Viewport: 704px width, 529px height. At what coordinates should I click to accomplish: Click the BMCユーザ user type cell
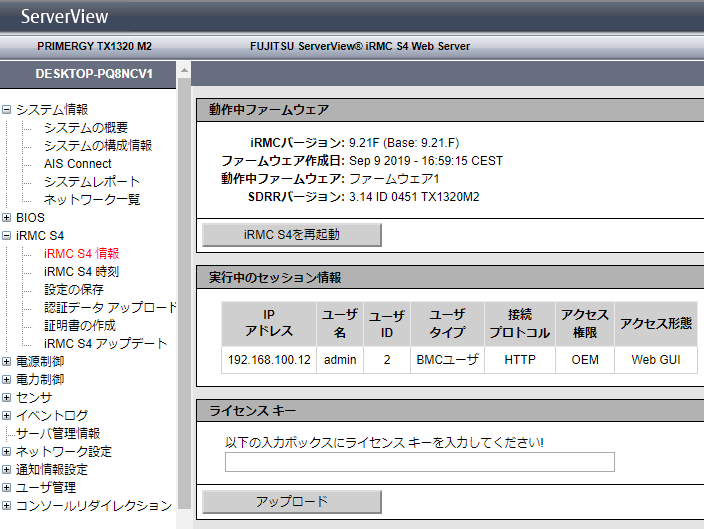point(448,360)
